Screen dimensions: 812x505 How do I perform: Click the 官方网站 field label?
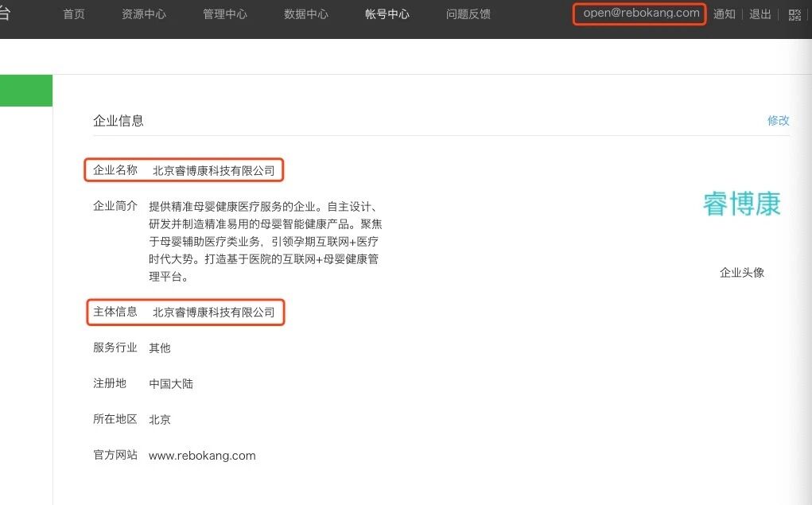pos(115,455)
